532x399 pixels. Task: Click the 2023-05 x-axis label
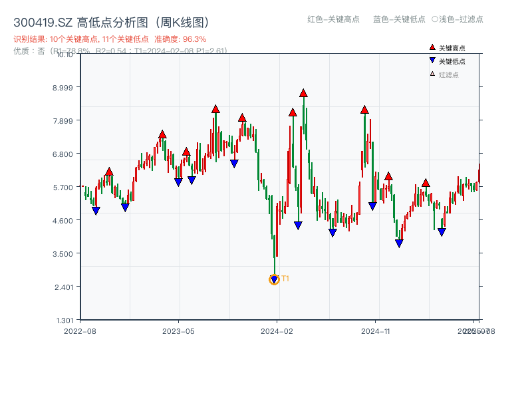[178, 331]
